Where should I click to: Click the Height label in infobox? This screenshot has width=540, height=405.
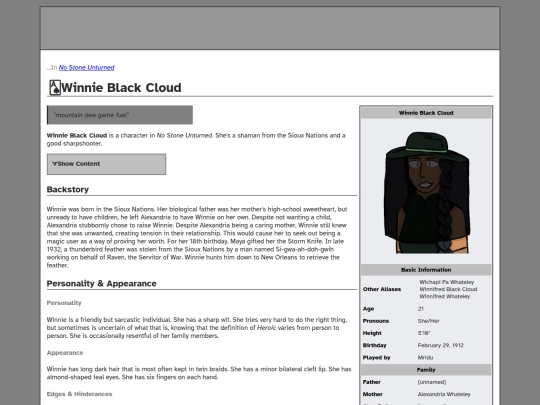click(x=372, y=333)
